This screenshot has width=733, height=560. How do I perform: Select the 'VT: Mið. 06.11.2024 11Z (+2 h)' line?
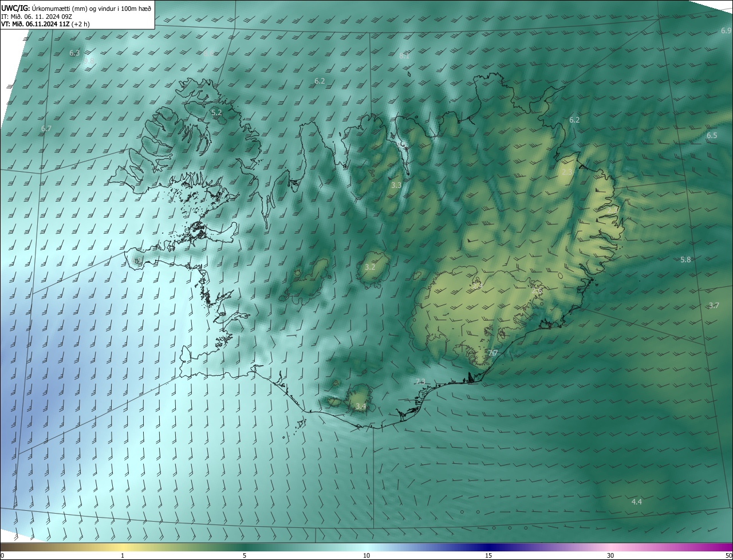(x=45, y=24)
